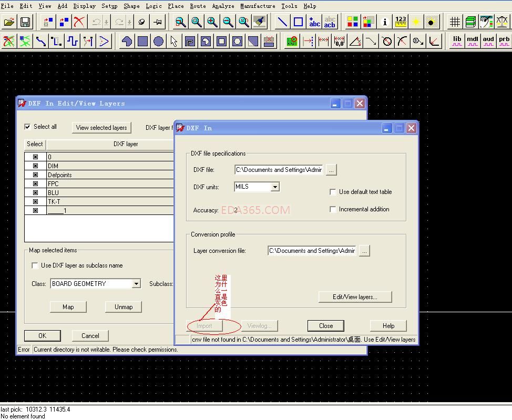Select the Add Text abc tool

coord(314,22)
